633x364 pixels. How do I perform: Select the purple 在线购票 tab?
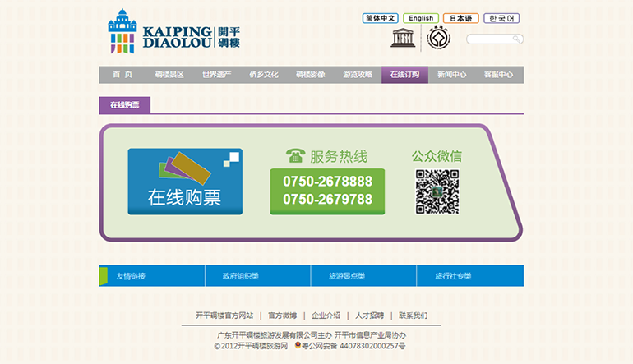point(125,105)
